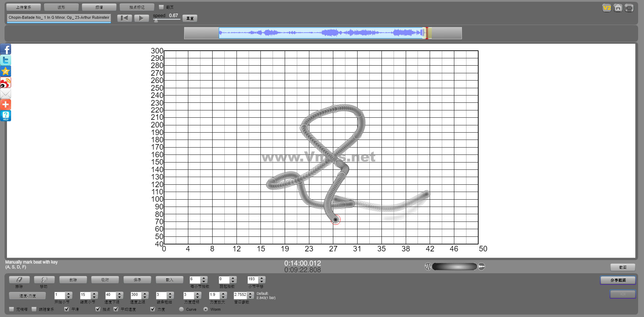Rewind to start of the track
This screenshot has height=317, width=644.
tap(124, 18)
